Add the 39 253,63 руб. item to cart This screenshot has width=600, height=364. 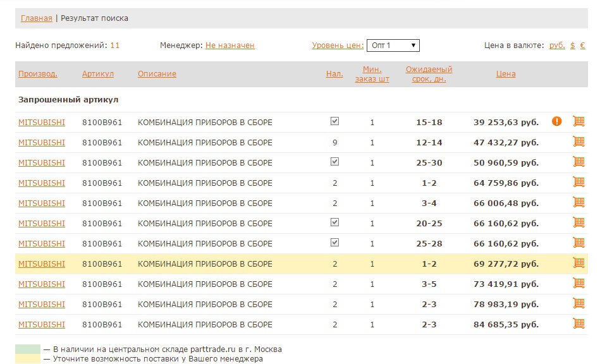pyautogui.click(x=578, y=121)
